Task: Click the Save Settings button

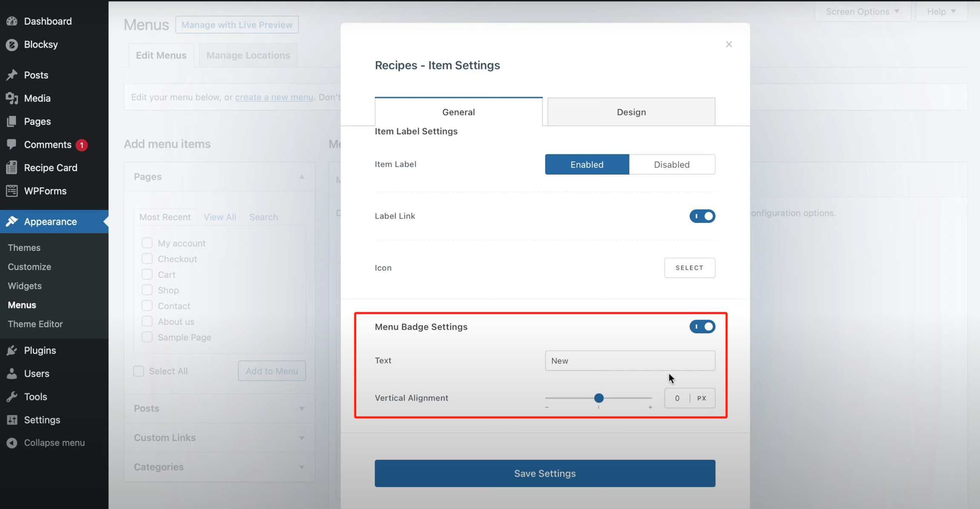Action: tap(545, 473)
